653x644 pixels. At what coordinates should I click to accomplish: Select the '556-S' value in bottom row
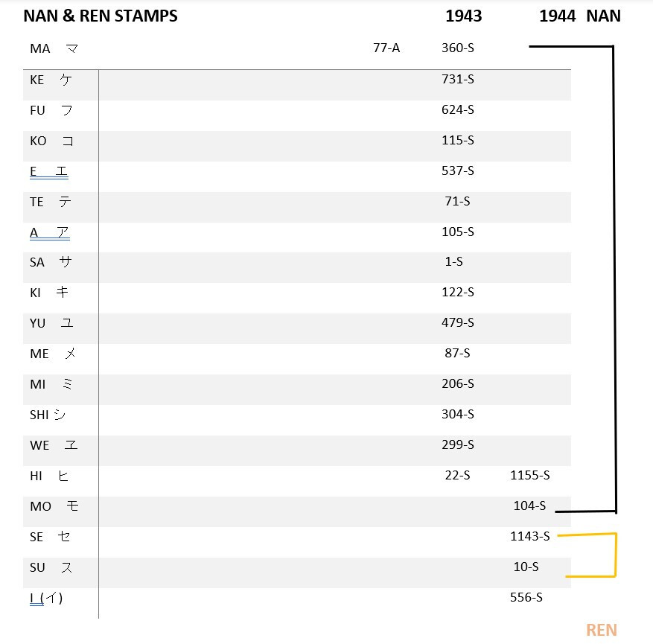(526, 598)
